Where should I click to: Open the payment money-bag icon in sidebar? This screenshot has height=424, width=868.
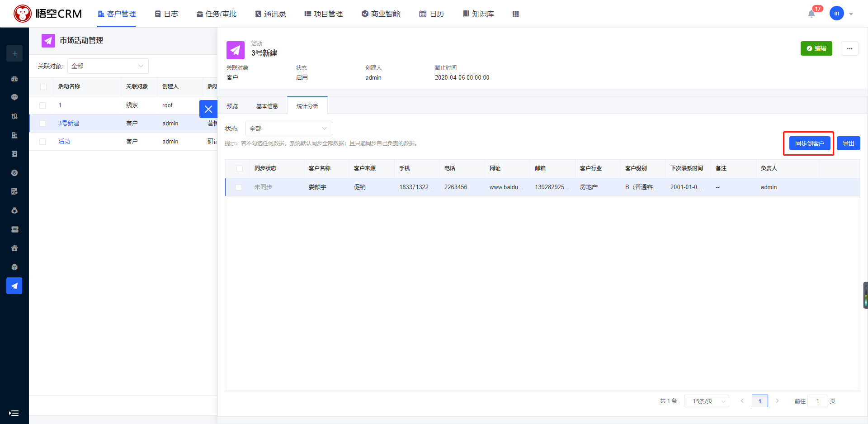pos(14,210)
